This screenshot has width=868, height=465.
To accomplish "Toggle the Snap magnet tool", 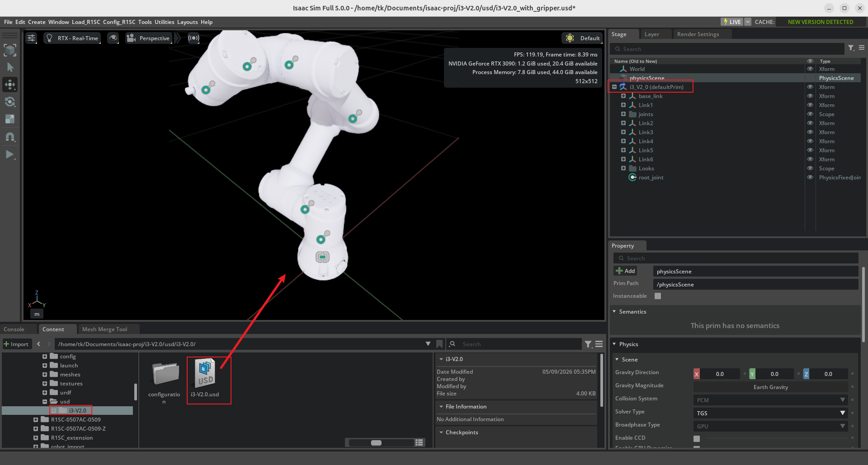I will tap(10, 136).
